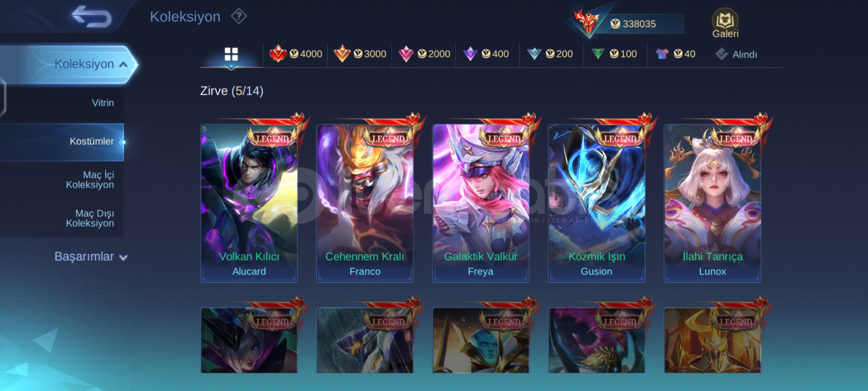
Task: Expand the Başarımlar sidebar section
Action: point(90,256)
